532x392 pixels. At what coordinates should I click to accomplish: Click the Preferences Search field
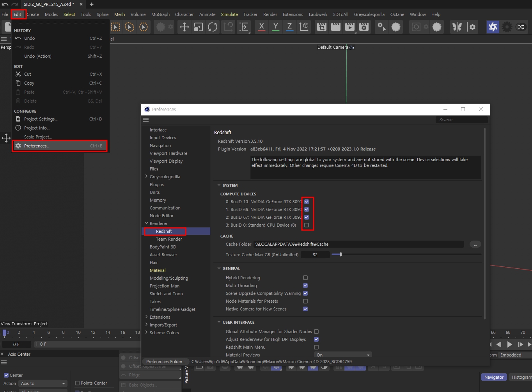pos(461,120)
